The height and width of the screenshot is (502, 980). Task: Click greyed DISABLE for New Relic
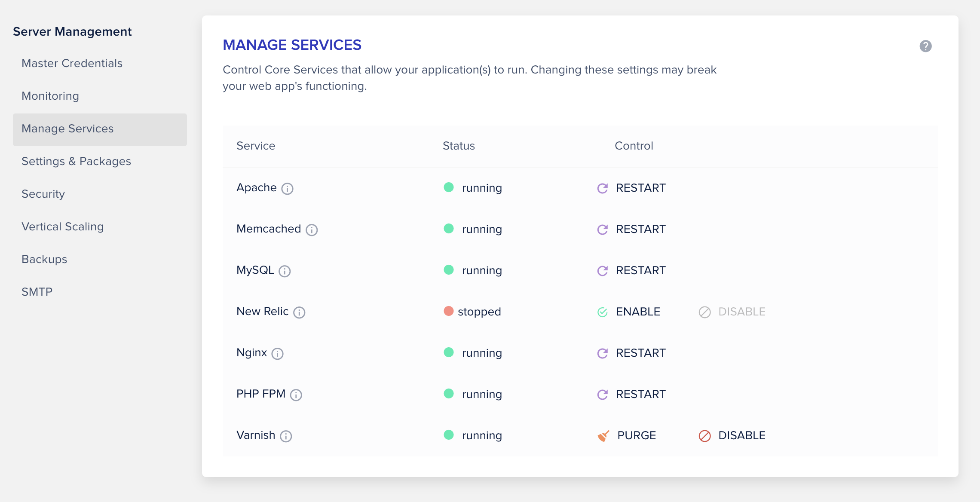(x=733, y=312)
